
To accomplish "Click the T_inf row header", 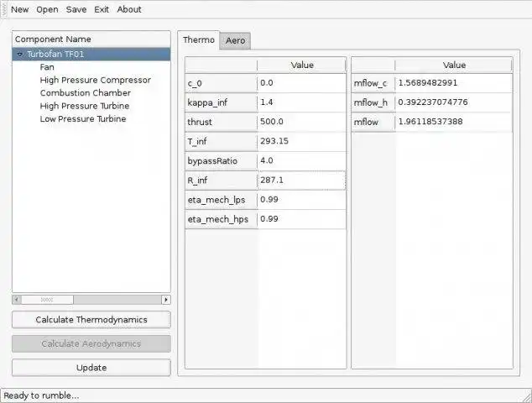I will 222,141.
